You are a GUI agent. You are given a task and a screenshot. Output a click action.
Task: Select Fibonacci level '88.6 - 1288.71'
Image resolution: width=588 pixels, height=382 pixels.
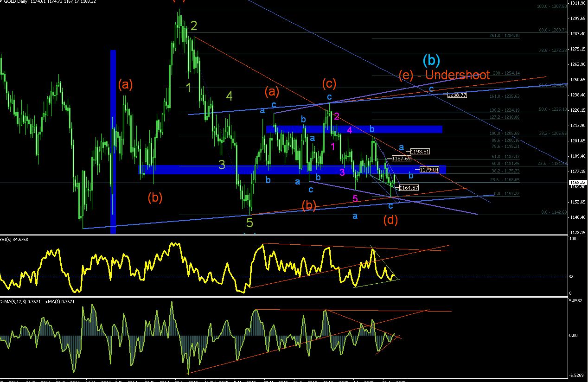(x=553, y=30)
